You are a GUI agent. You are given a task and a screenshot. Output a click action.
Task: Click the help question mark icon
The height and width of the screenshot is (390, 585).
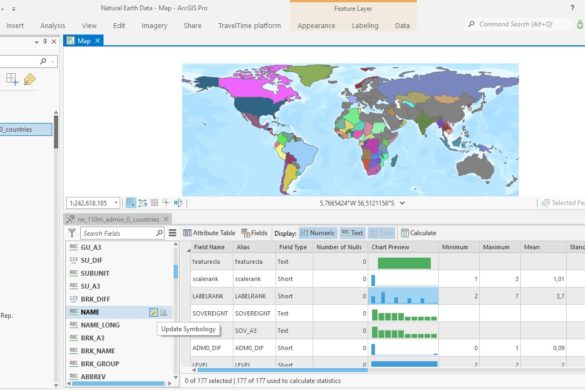[x=572, y=7]
